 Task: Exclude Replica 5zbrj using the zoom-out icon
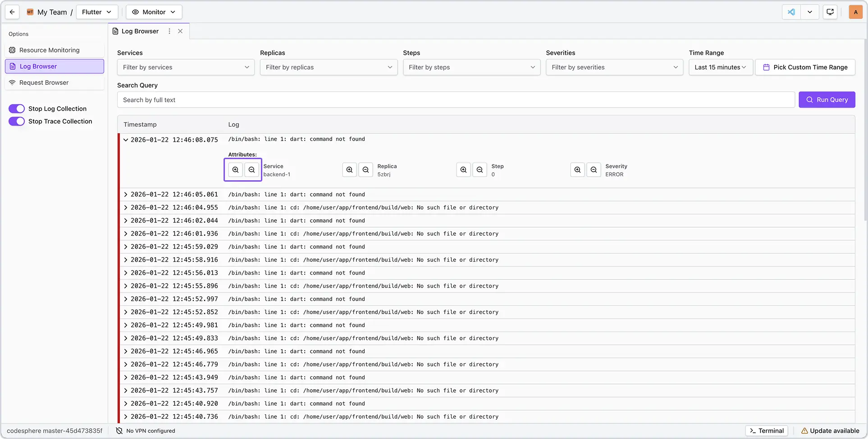click(x=365, y=170)
